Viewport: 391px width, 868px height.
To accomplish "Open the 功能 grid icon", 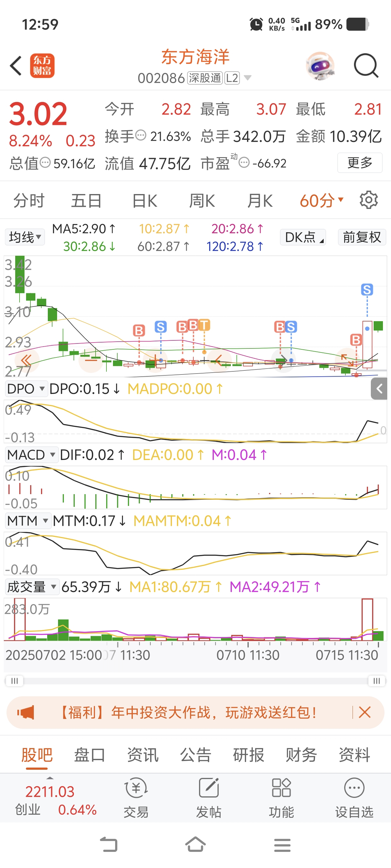I will [281, 788].
